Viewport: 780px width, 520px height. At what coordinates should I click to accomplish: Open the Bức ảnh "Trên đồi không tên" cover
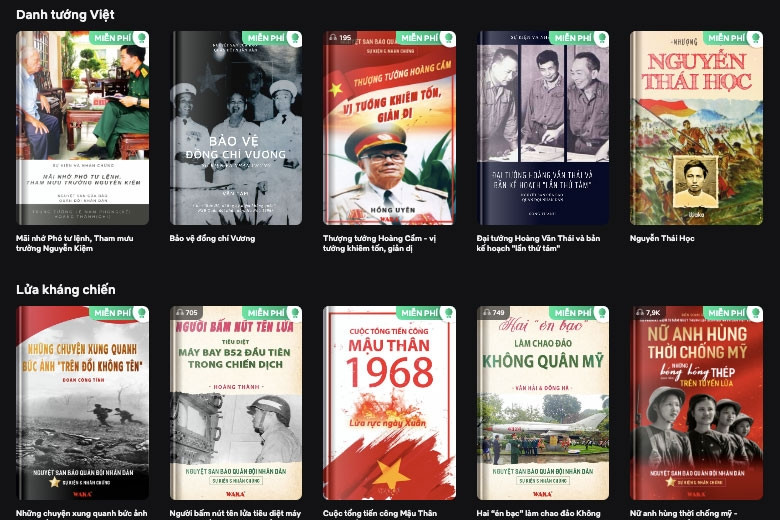(82, 403)
